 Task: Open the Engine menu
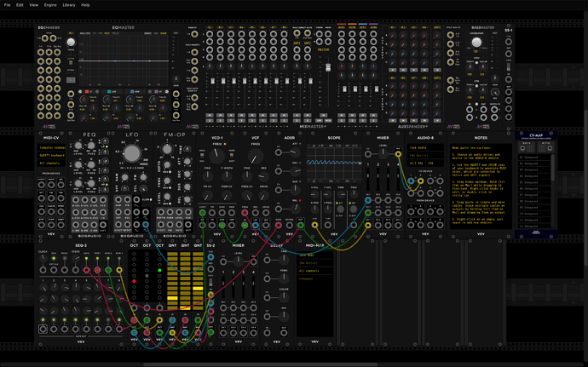coord(50,5)
